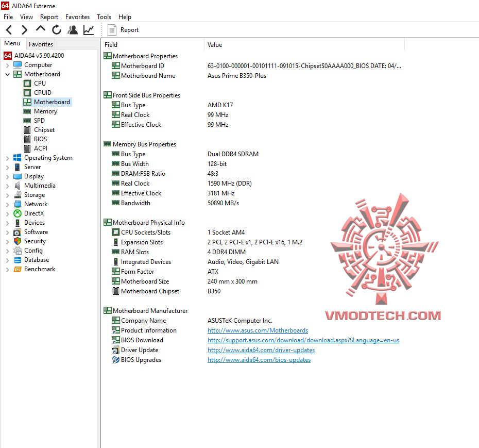
Task: Switch to the Menu panel tab
Action: (12, 43)
